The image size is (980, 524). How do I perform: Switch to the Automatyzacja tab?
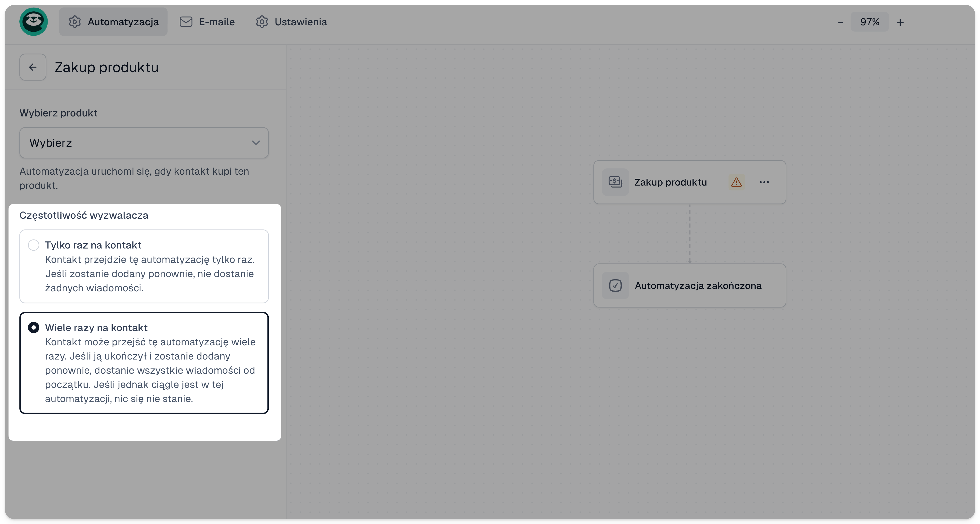tap(113, 22)
